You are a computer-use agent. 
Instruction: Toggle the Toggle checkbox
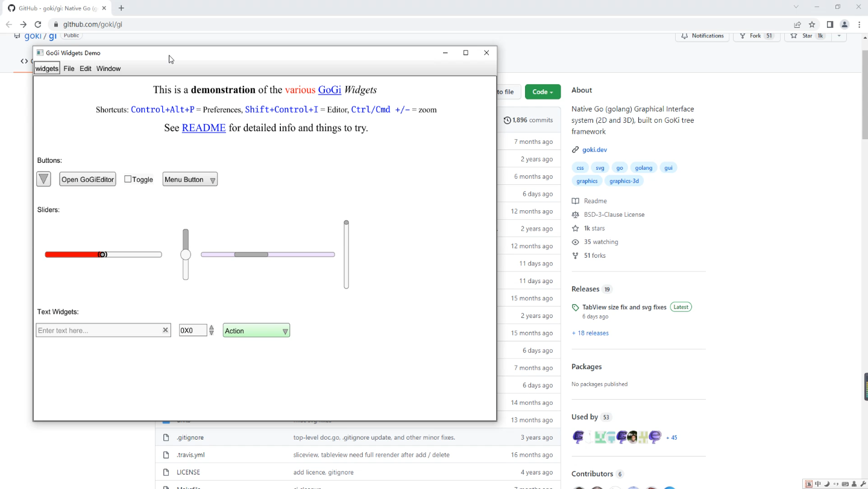(x=128, y=179)
